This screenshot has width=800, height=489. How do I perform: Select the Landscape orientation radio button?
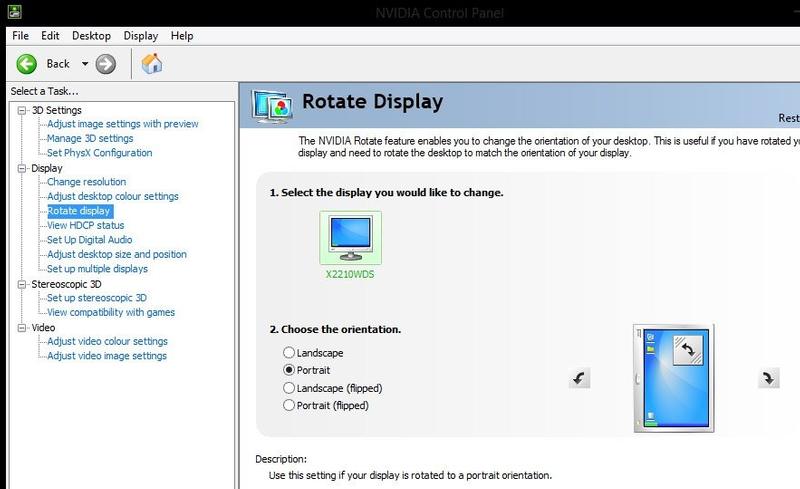click(x=289, y=353)
